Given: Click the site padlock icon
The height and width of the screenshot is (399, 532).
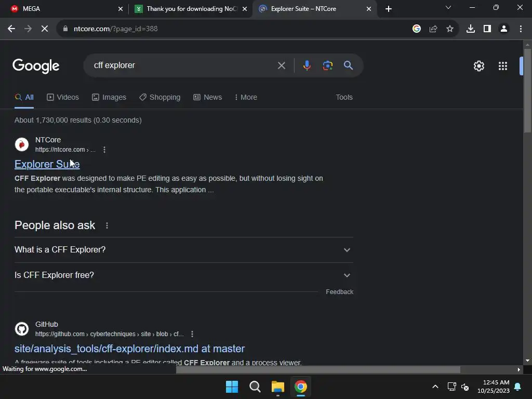Looking at the screenshot, I should [65, 29].
